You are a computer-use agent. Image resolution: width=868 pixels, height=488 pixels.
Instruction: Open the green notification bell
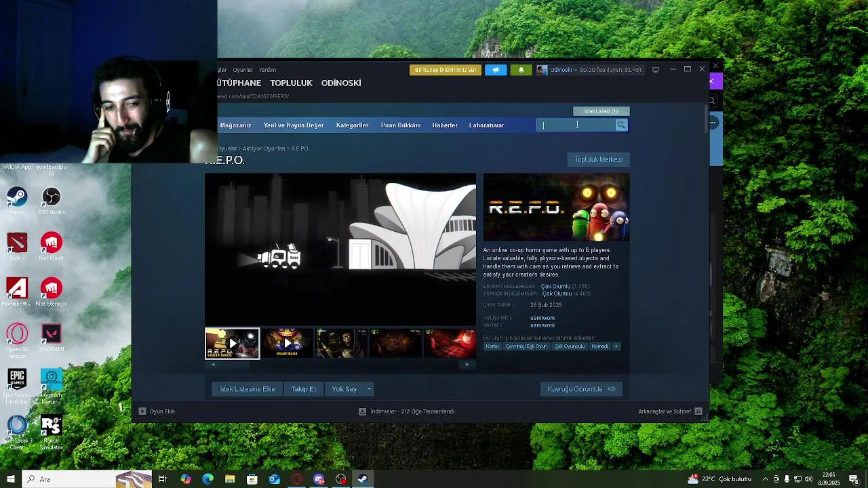coord(521,70)
